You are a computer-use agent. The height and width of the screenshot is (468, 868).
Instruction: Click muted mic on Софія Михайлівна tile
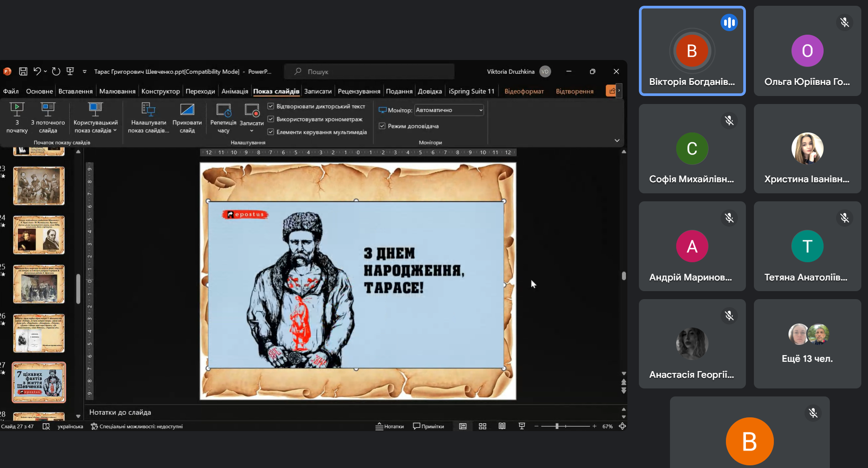(x=729, y=120)
